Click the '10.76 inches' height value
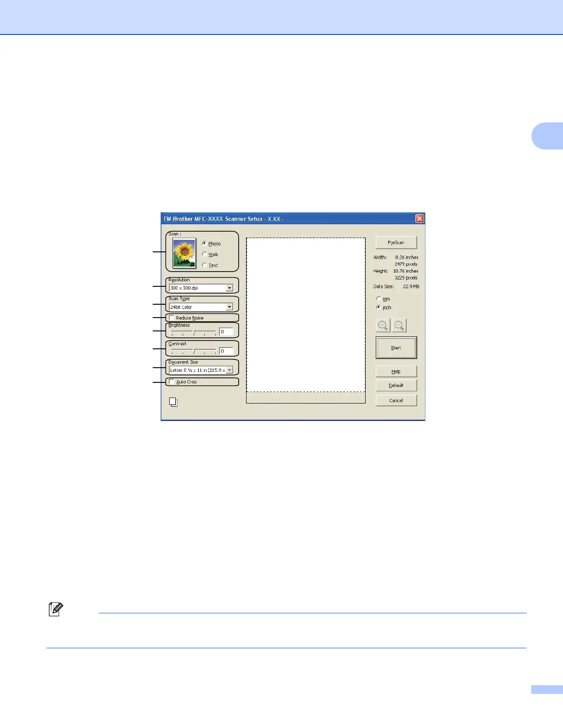563x728 pixels. coord(406,271)
